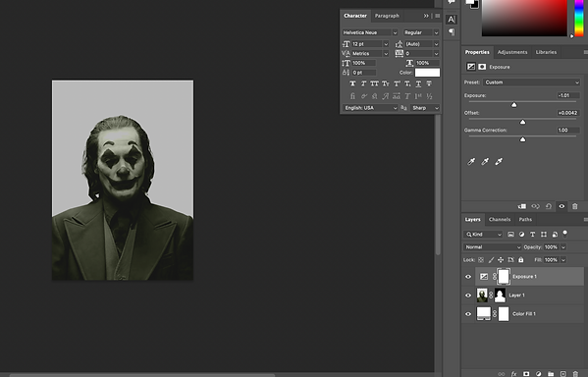
Task: Create a new layer group
Action: [551, 374]
